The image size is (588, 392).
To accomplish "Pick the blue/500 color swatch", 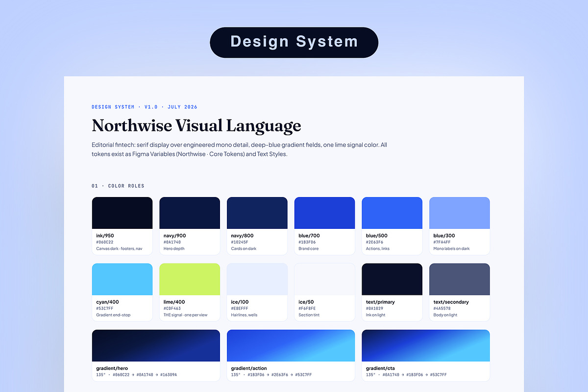I will coord(392,226).
